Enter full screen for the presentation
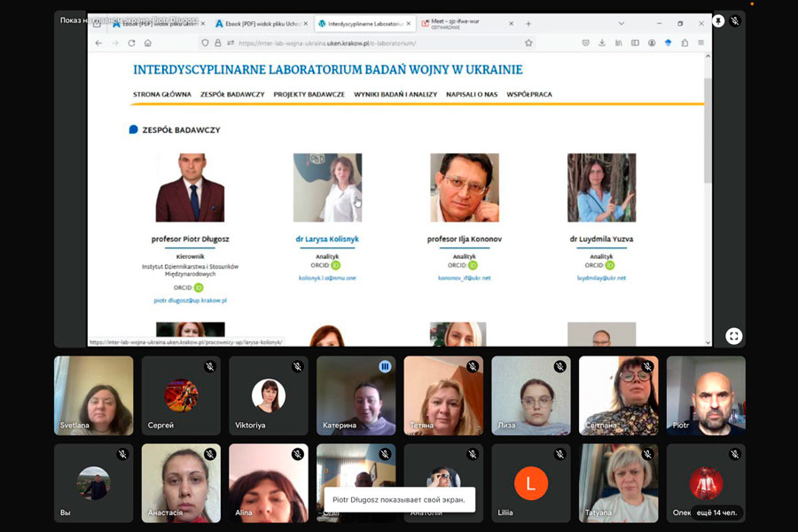 733,336
